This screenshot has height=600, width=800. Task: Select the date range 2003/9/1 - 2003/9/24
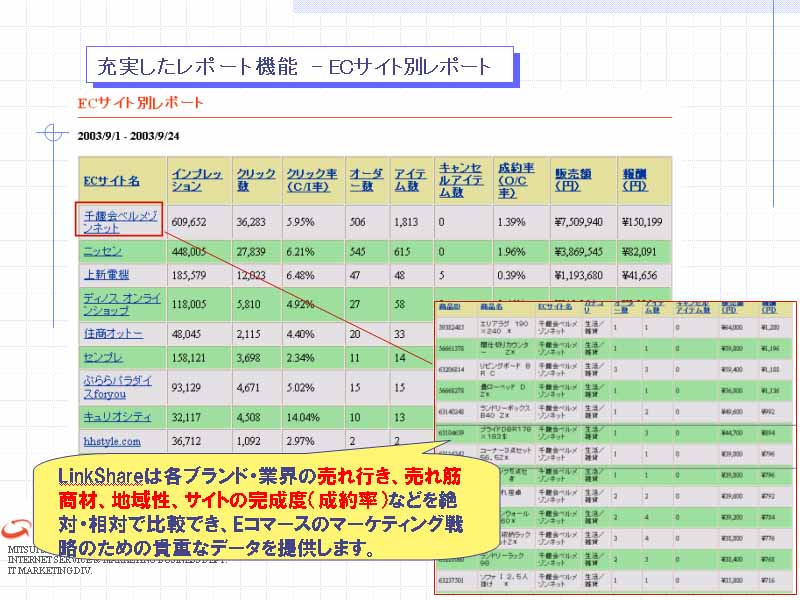point(128,136)
